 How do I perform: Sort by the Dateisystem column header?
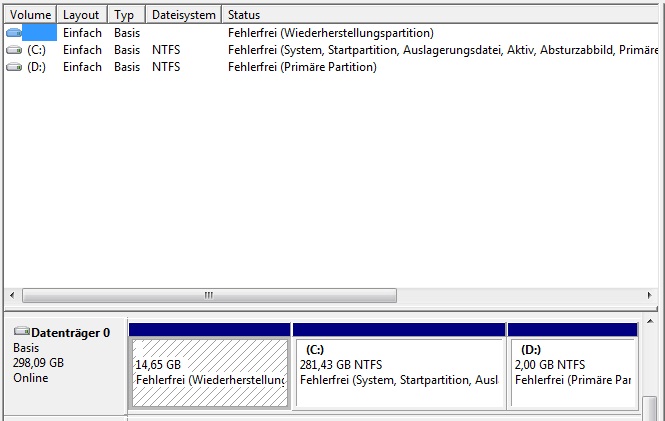point(184,15)
